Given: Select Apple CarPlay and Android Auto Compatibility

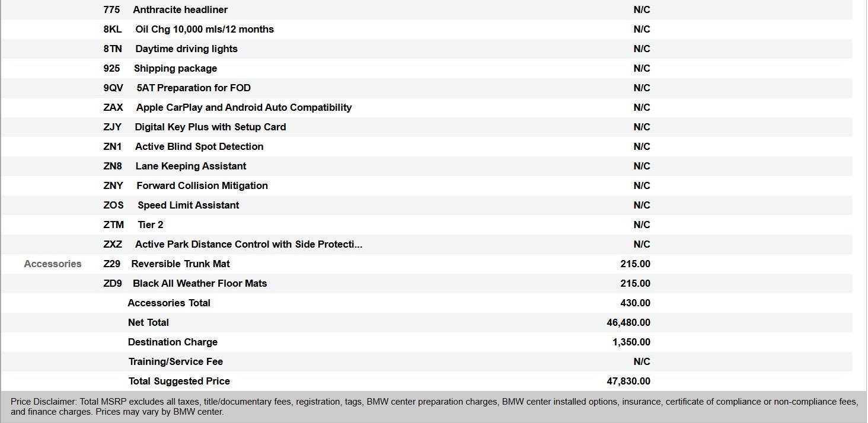Looking at the screenshot, I should pyautogui.click(x=244, y=107).
